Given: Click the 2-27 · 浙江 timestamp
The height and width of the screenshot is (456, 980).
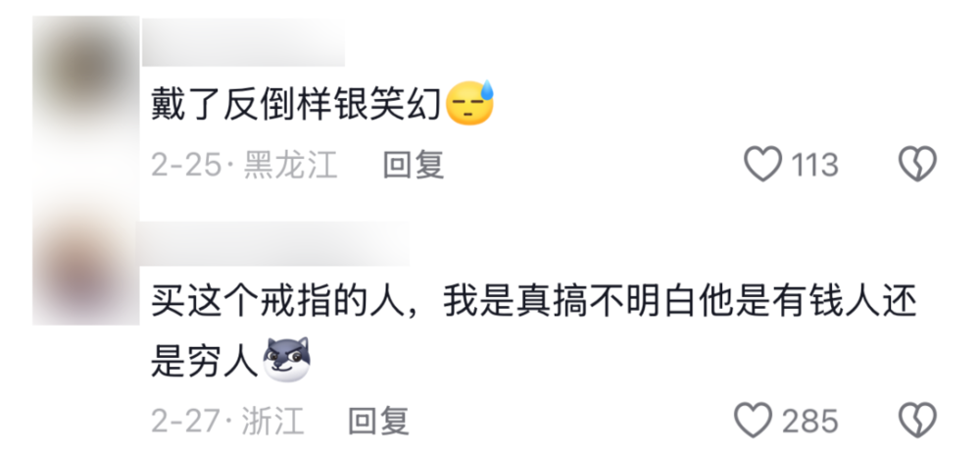Looking at the screenshot, I should [227, 421].
